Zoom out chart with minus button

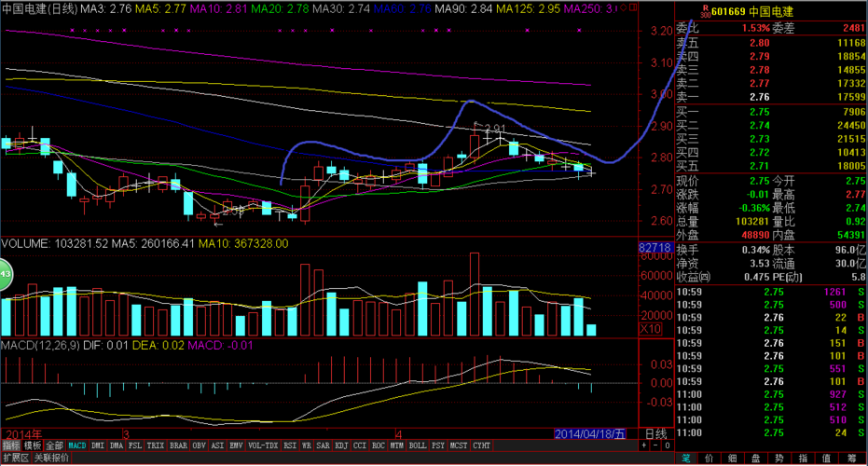(655, 445)
